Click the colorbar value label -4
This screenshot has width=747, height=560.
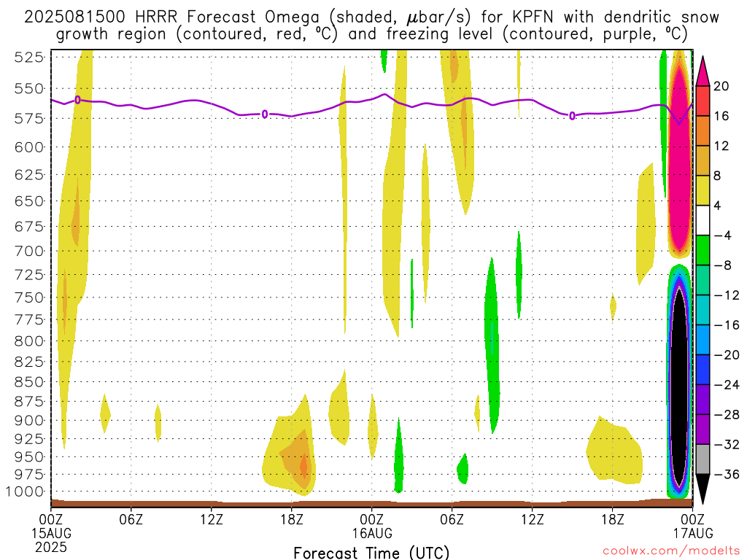[723, 236]
